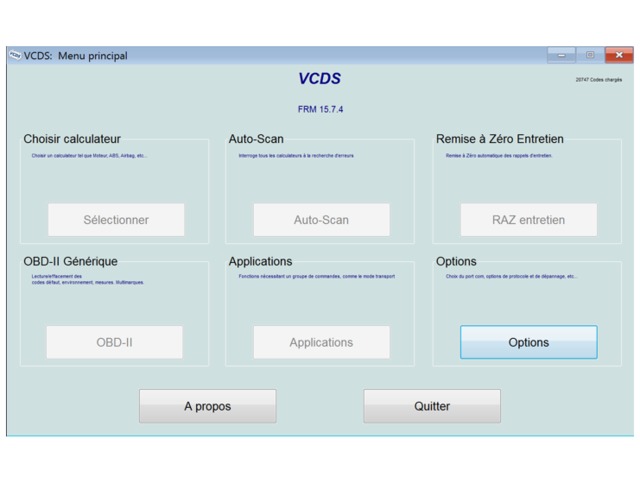Click the 'Interroge tous les calculateurs' description
Screen dimensions: 640x480
click(296, 156)
